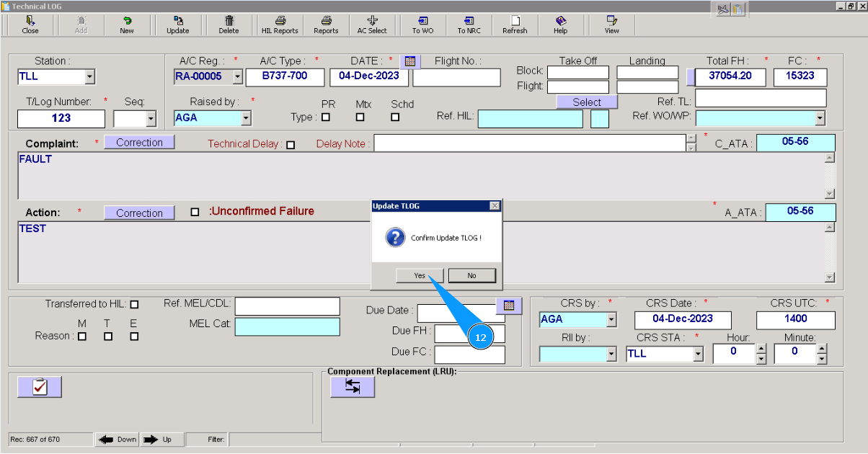Click the A_ATA field 05-56
Viewport: 868px width, 454px height.
coord(800,213)
